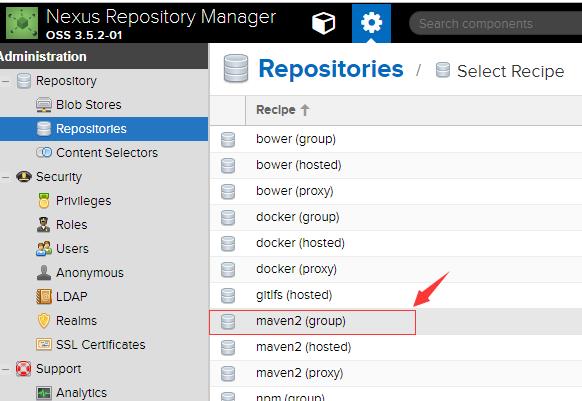Open the Browse cube icon
Viewport: 582px width, 401px height.
[x=323, y=23]
